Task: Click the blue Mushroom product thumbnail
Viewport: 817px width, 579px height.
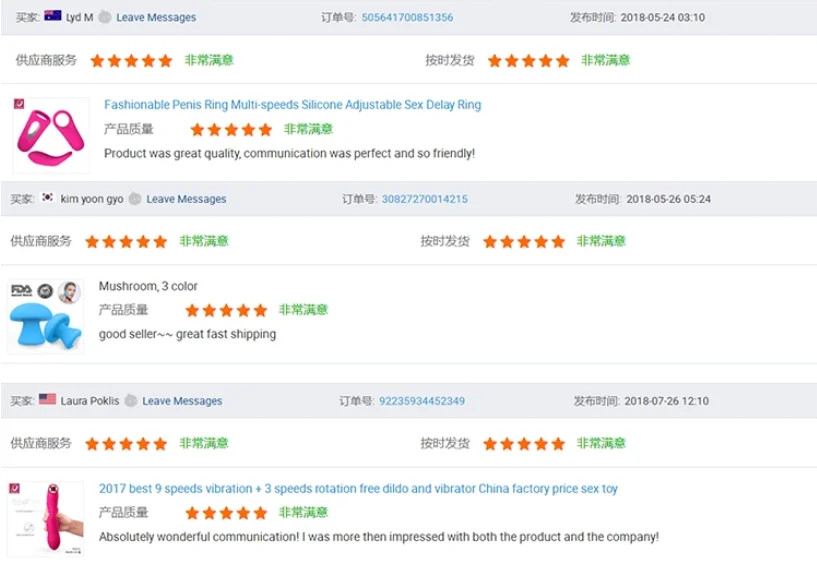Action: click(45, 322)
